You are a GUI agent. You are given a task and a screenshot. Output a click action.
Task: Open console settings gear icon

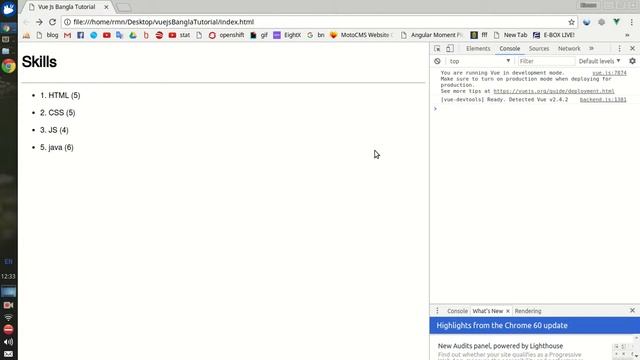pyautogui.click(x=632, y=61)
